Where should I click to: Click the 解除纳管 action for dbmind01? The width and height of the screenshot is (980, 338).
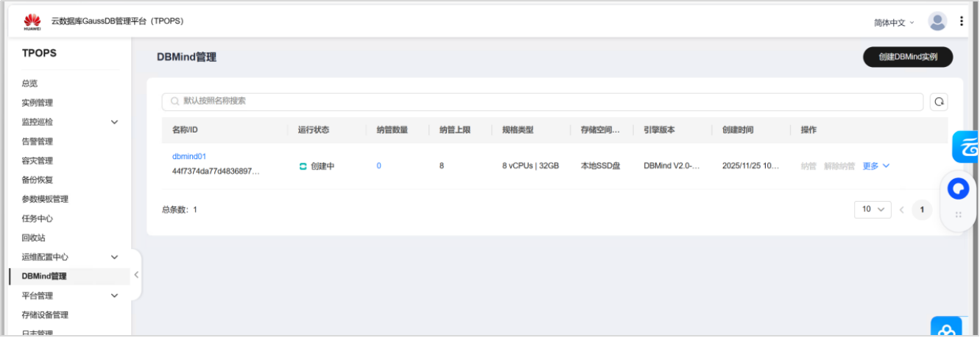[x=839, y=166]
